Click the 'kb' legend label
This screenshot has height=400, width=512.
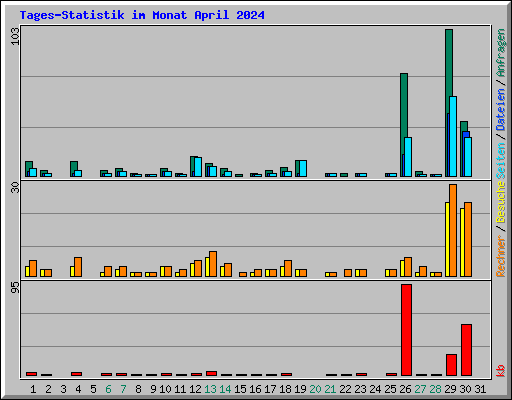click(500, 371)
